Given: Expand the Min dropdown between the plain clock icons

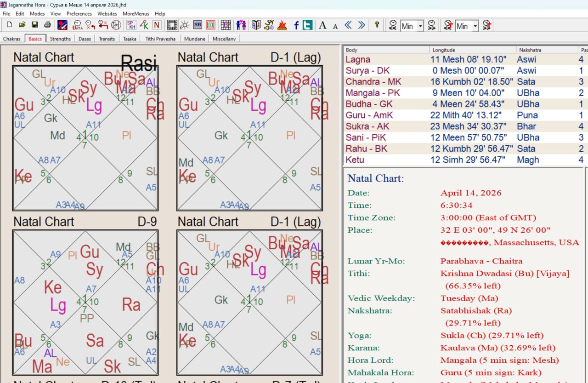Looking at the screenshot, I should (420, 26).
